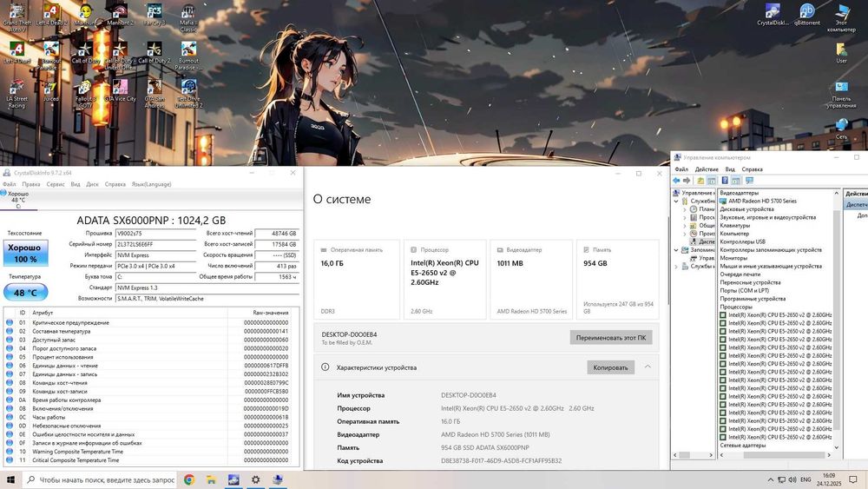Click the ENG language indicator
The width and height of the screenshot is (868, 489).
click(x=806, y=479)
